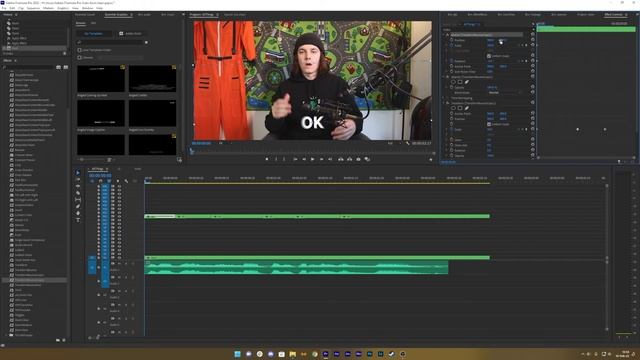
Task: Select the Razor tool
Action: point(78,193)
